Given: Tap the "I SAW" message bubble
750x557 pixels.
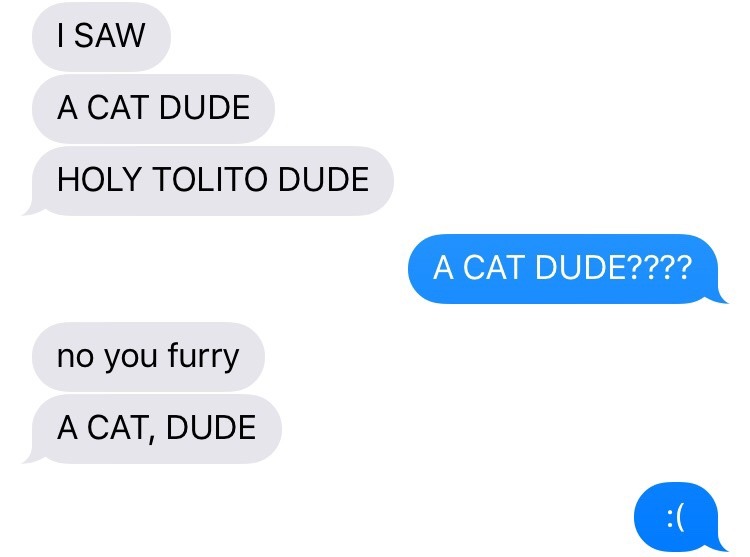Looking at the screenshot, I should pyautogui.click(x=101, y=36).
